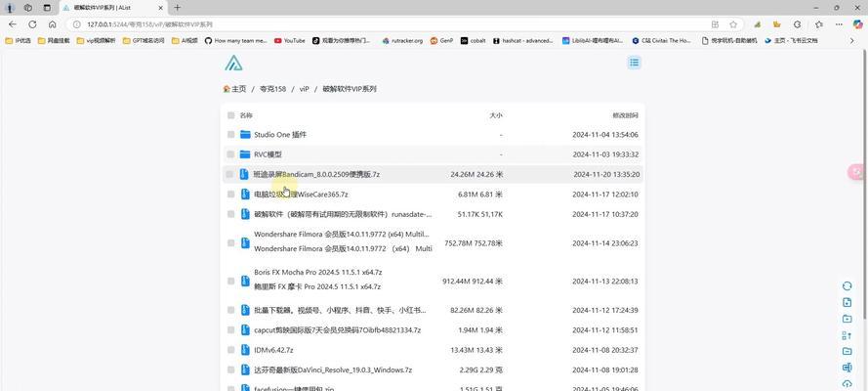868x391 pixels.
Task: Open the GenP bookmark
Action: click(x=441, y=40)
